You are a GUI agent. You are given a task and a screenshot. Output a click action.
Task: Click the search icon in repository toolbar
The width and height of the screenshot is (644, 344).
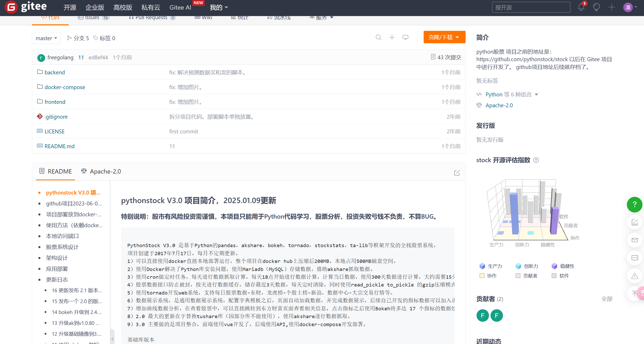[x=378, y=38]
